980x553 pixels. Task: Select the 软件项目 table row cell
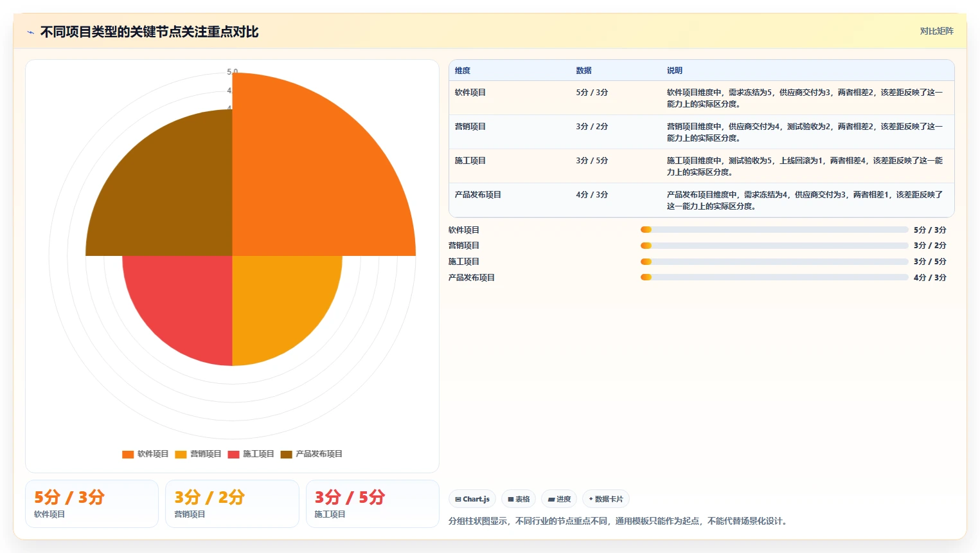coord(470,93)
